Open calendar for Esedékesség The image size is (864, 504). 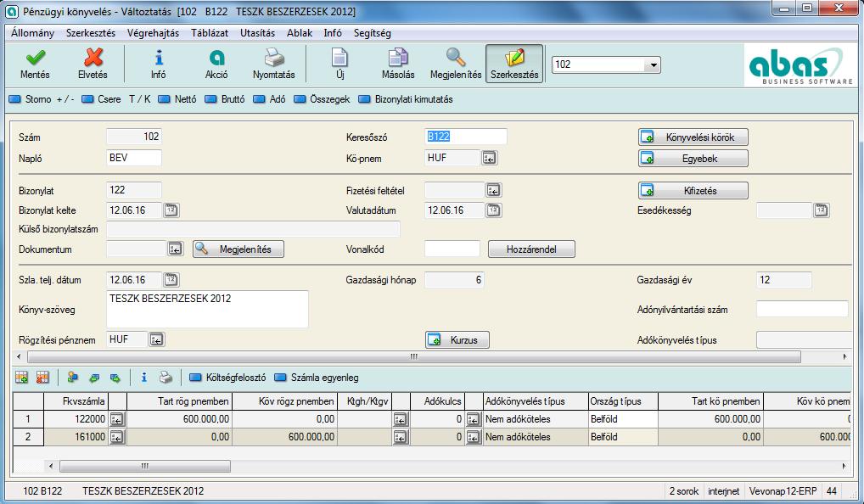pyautogui.click(x=822, y=210)
